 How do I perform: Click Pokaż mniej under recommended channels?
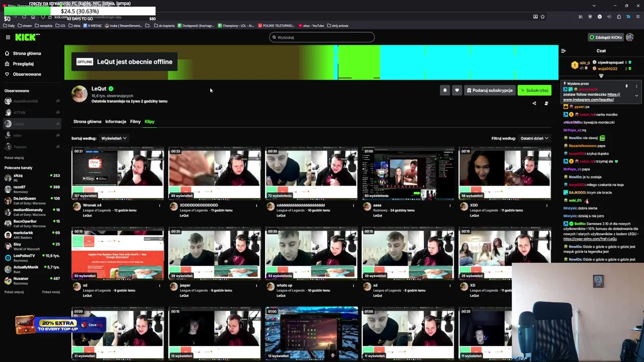coord(51,292)
